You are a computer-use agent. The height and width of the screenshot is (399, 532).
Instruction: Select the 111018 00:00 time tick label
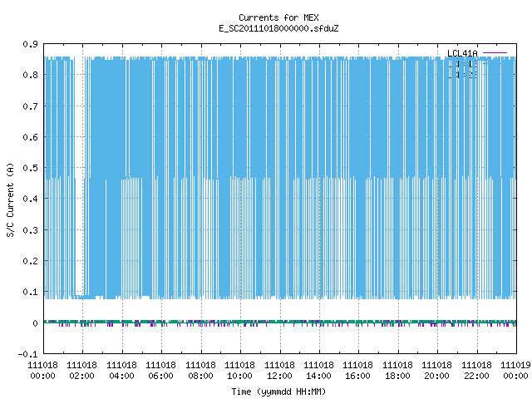42,371
